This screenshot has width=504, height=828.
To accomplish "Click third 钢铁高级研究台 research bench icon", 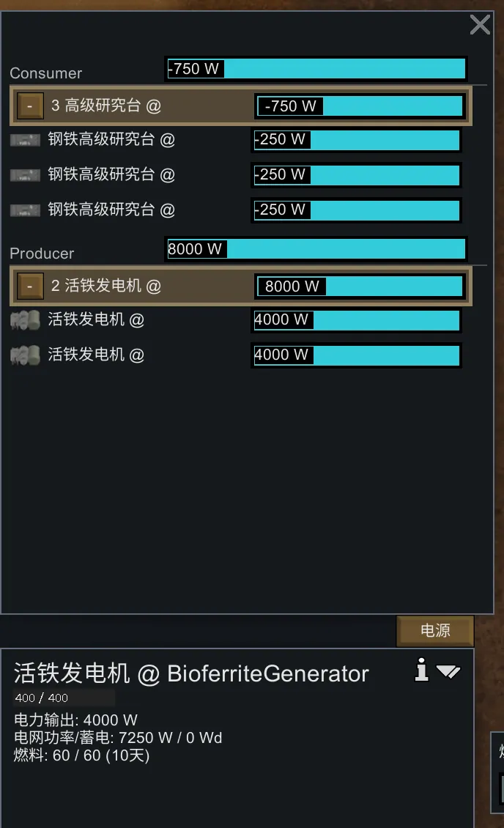I will (x=26, y=210).
